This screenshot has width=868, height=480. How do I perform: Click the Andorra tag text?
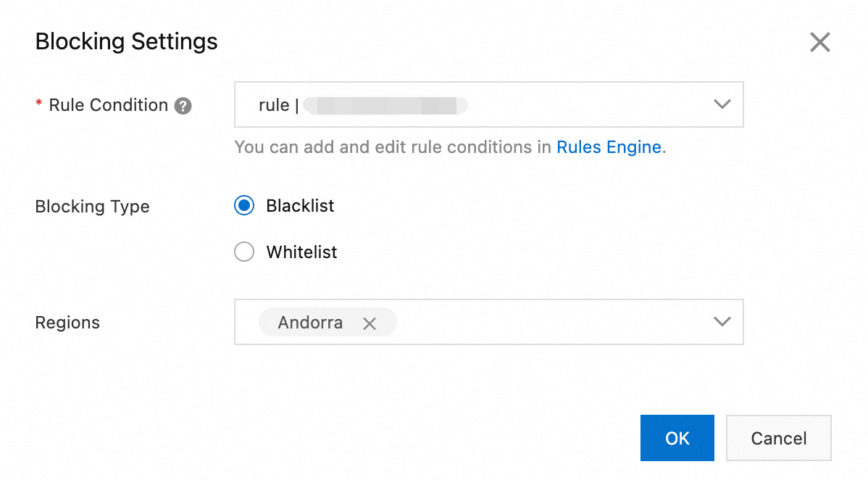coord(310,323)
